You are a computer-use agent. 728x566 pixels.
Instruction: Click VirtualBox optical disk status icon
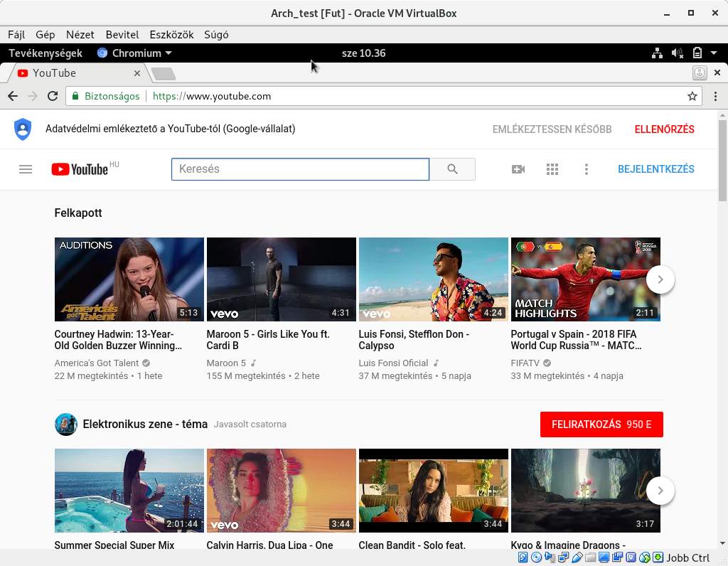[x=536, y=557]
